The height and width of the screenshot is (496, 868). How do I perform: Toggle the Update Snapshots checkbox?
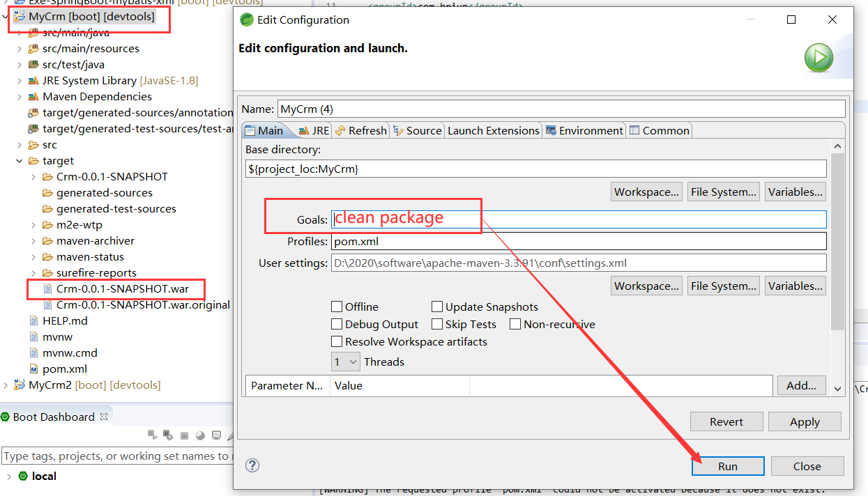[x=437, y=307]
